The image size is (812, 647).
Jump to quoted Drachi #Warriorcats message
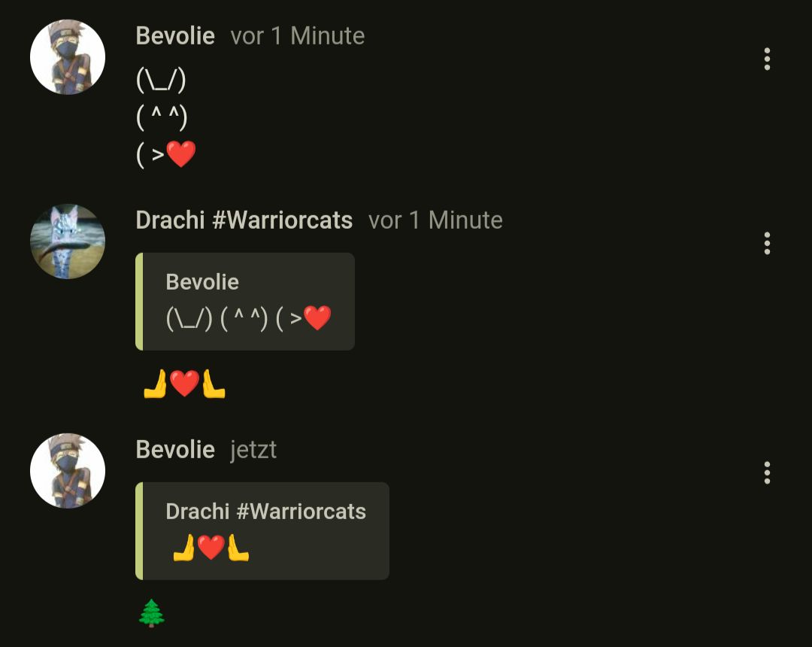[262, 531]
